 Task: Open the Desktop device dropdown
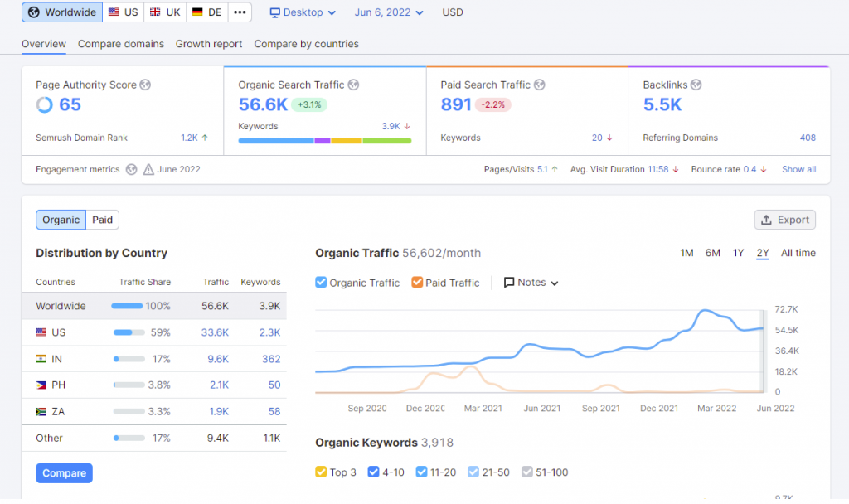303,12
